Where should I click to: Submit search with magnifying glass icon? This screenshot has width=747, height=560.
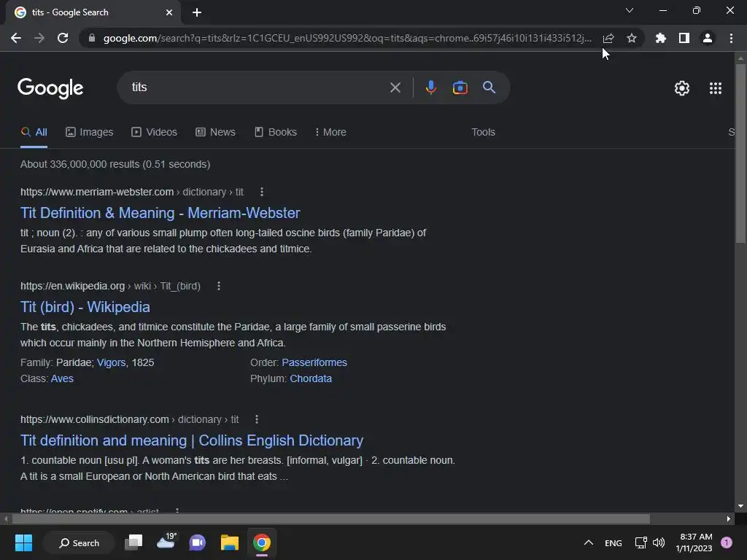point(489,87)
